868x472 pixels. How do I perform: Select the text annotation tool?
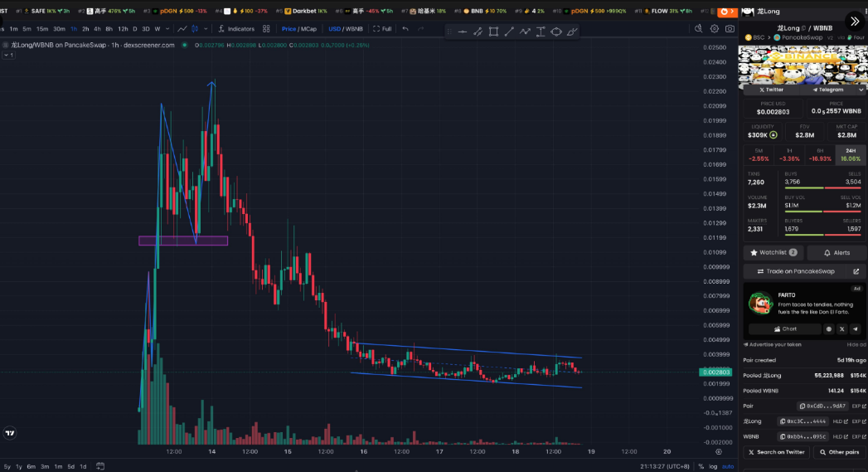[x=541, y=32]
